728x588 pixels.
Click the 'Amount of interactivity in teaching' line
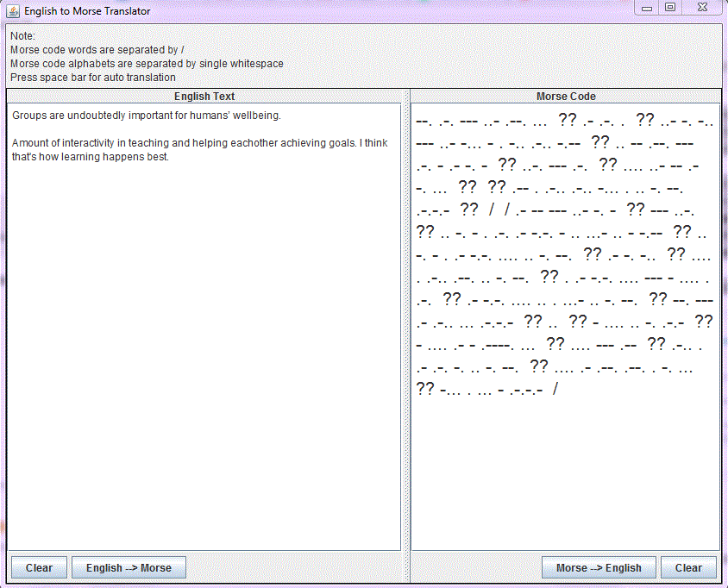coord(199,143)
